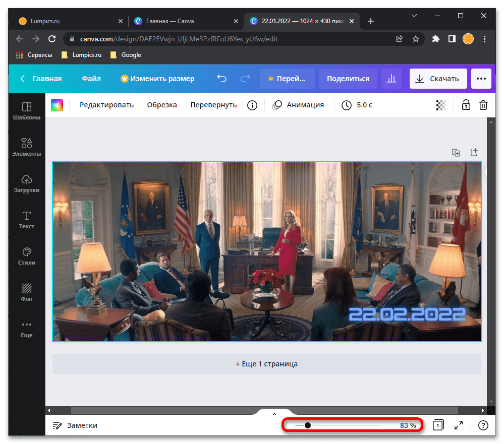Open a new browser tab

[x=371, y=21]
